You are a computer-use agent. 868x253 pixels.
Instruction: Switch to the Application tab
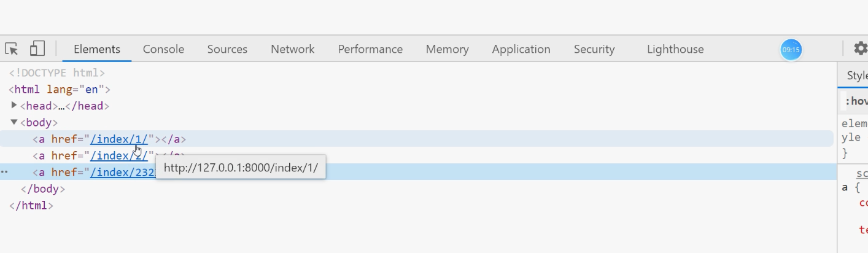click(x=521, y=49)
